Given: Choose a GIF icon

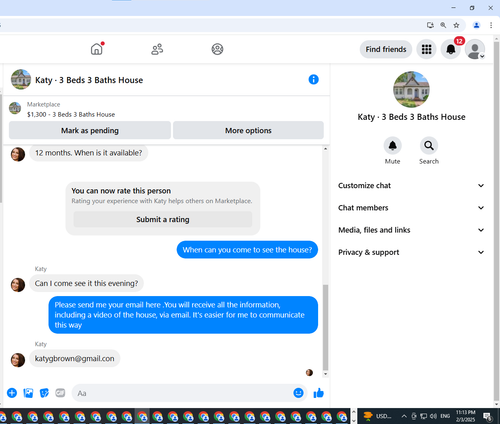Looking at the screenshot, I should (60, 393).
